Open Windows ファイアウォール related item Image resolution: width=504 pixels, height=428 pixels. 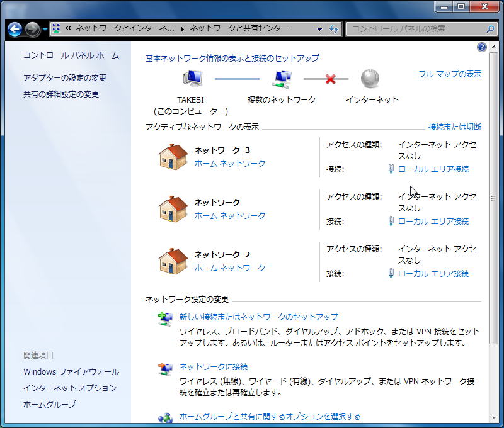71,372
